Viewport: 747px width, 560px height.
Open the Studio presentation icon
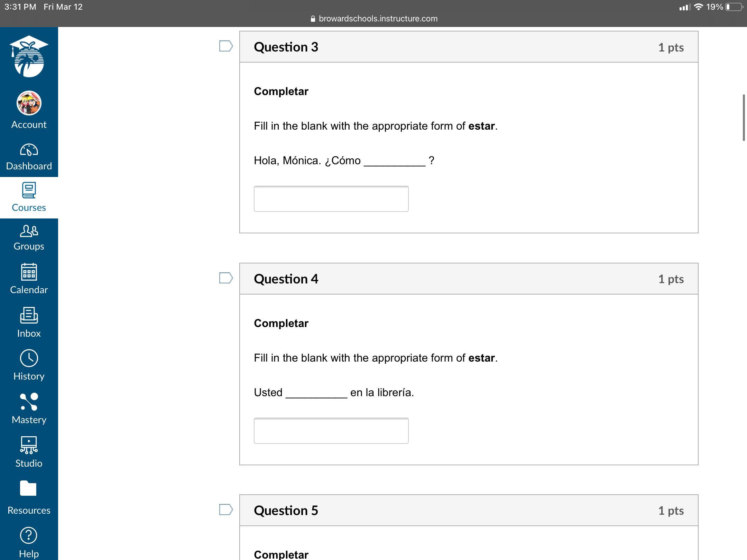coord(29,445)
